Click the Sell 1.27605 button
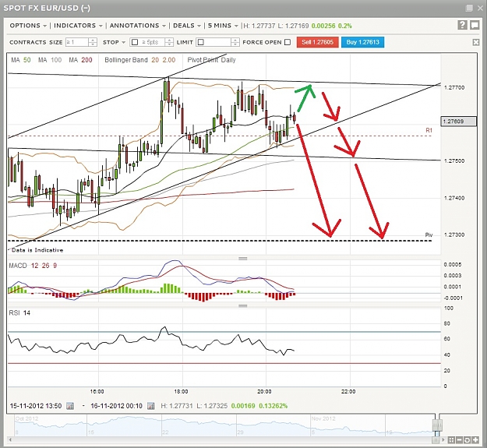The image size is (487, 448). click(x=317, y=42)
